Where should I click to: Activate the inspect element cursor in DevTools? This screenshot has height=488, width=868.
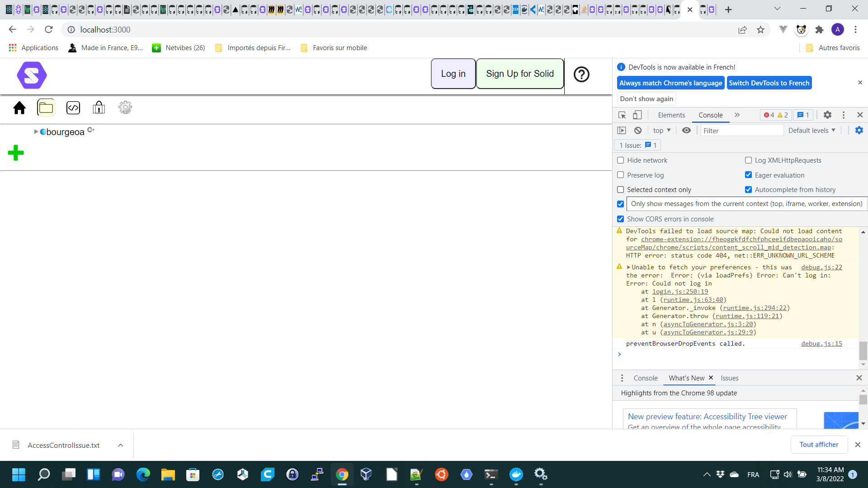click(622, 115)
